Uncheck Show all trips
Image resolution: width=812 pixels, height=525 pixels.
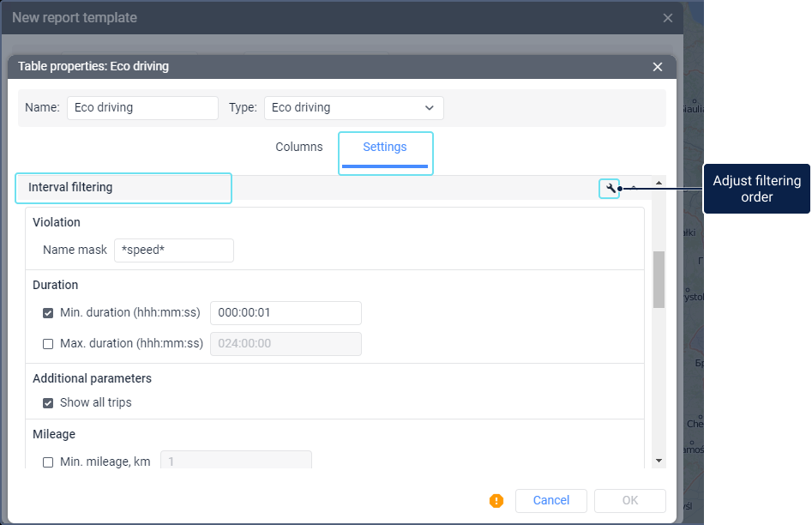(48, 403)
